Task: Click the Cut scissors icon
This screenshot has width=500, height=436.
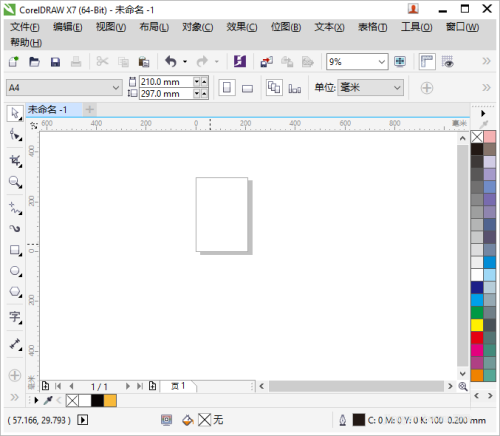Action: (x=102, y=61)
